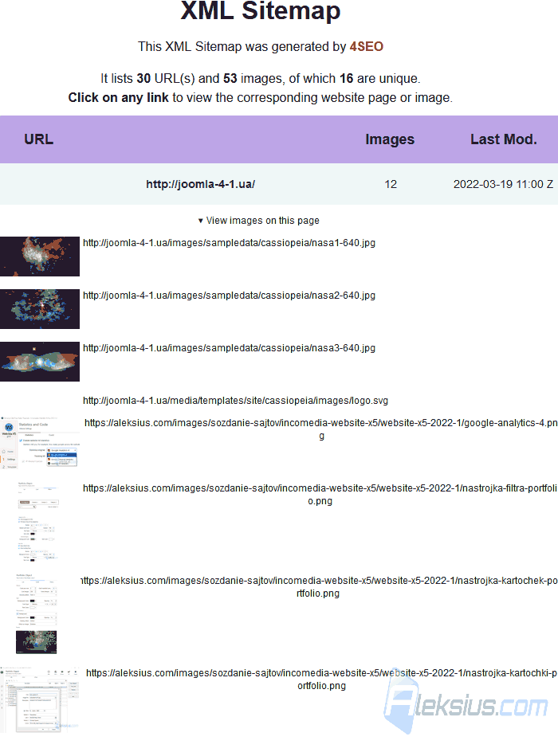Collapse the 'View images on this page' section
Image resolution: width=558 pixels, height=756 pixels.
(258, 221)
